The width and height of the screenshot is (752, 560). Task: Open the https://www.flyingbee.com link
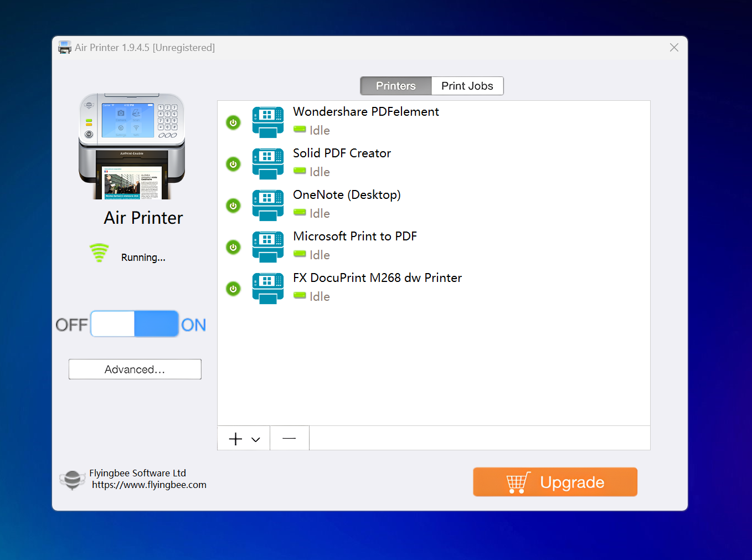point(149,485)
